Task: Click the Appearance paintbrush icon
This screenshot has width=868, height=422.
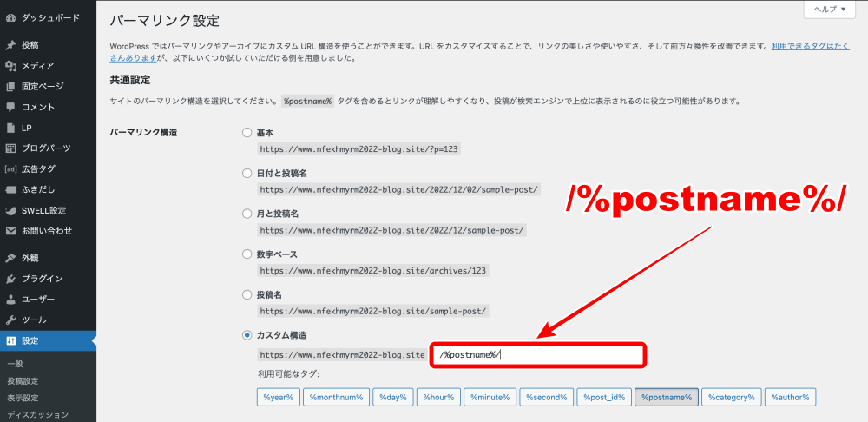Action: [x=10, y=258]
